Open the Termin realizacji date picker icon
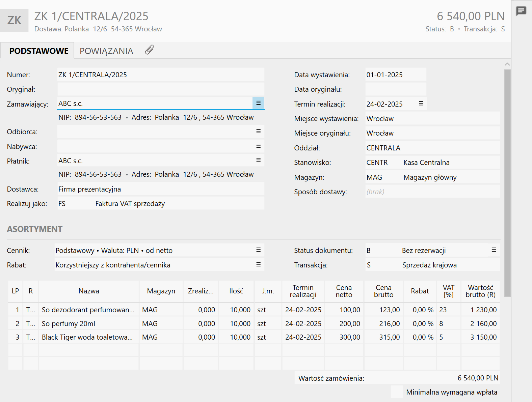The image size is (532, 402). coord(421,104)
